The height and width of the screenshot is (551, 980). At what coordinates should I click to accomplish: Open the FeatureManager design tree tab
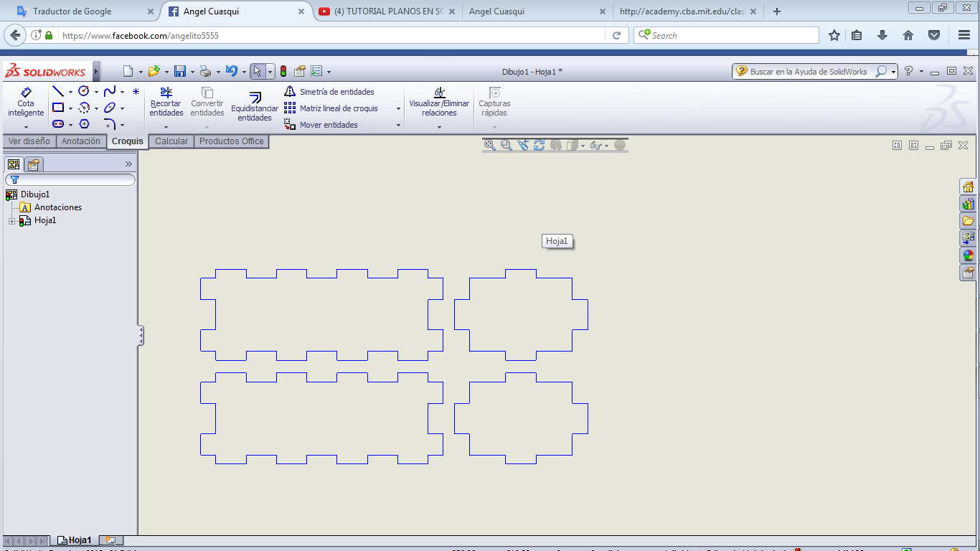click(14, 164)
